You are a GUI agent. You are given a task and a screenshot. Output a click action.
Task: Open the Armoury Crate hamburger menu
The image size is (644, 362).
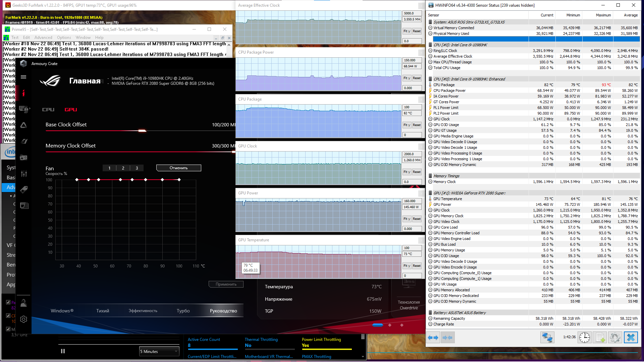tap(23, 77)
